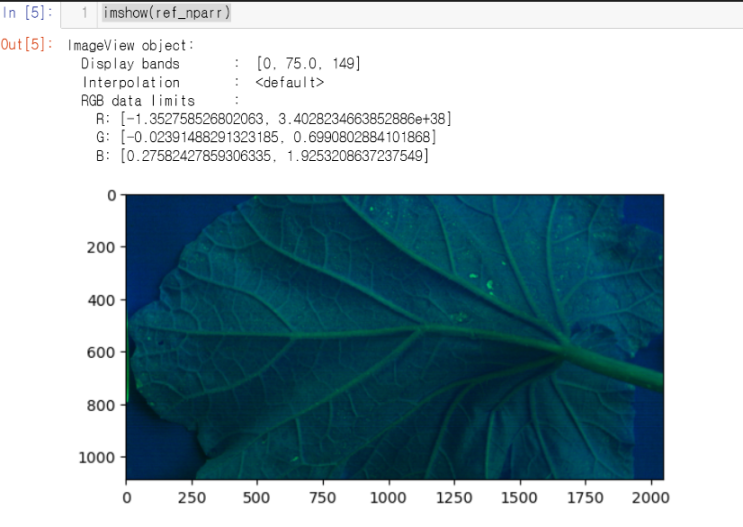
Task: Click the 'RGB data limits' label
Action: (x=138, y=101)
